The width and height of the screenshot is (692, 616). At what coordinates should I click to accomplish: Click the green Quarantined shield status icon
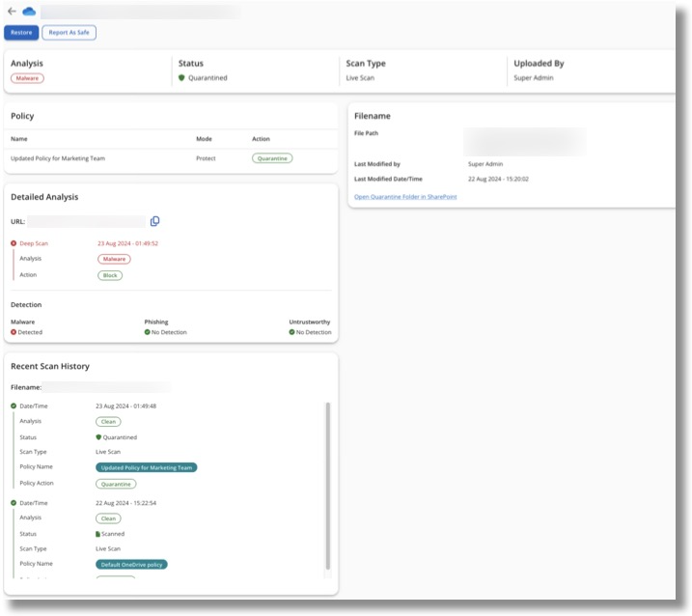point(181,78)
